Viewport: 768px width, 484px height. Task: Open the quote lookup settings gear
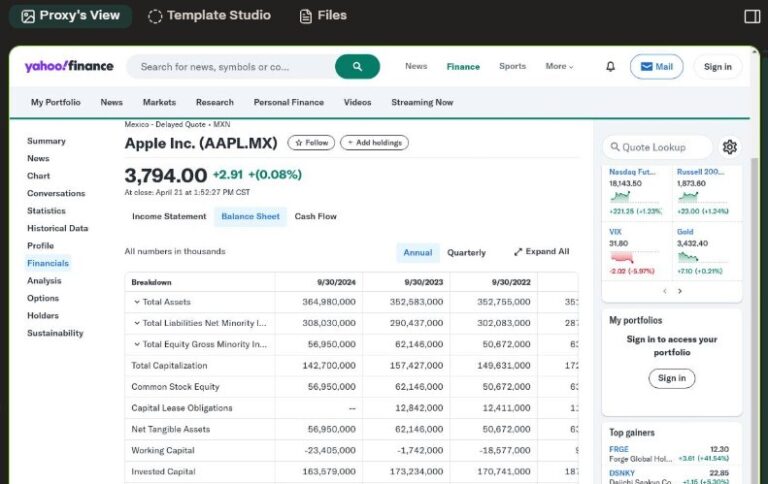point(729,147)
